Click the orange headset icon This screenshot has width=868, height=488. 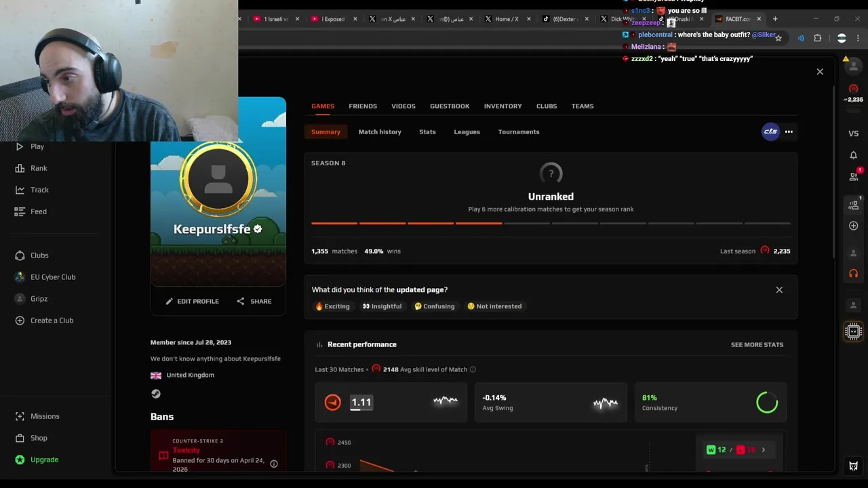pyautogui.click(x=854, y=273)
